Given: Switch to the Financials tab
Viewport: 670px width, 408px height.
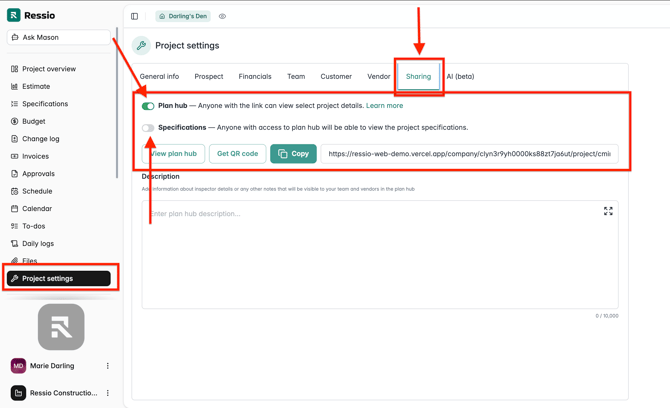Looking at the screenshot, I should [x=255, y=76].
